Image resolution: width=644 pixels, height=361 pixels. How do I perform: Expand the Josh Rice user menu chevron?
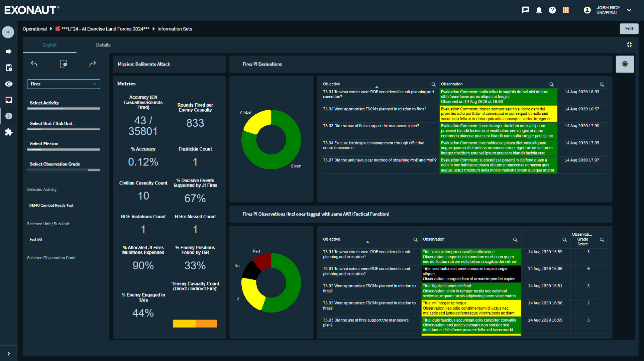[x=629, y=10]
